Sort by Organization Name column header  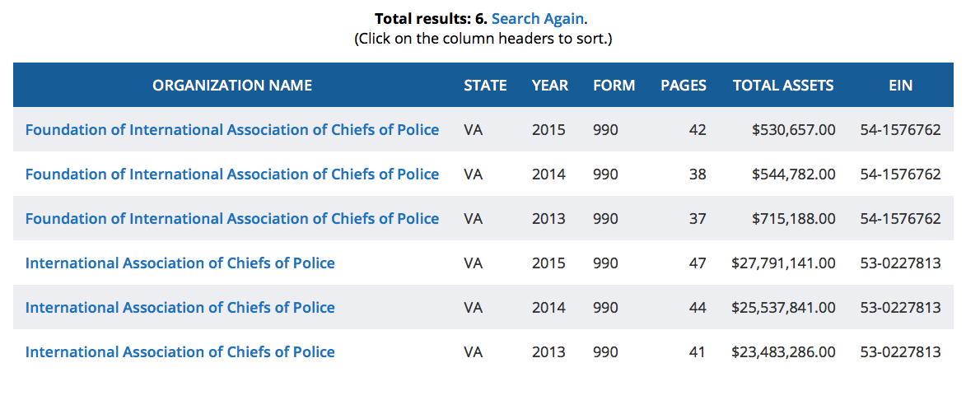(x=232, y=85)
